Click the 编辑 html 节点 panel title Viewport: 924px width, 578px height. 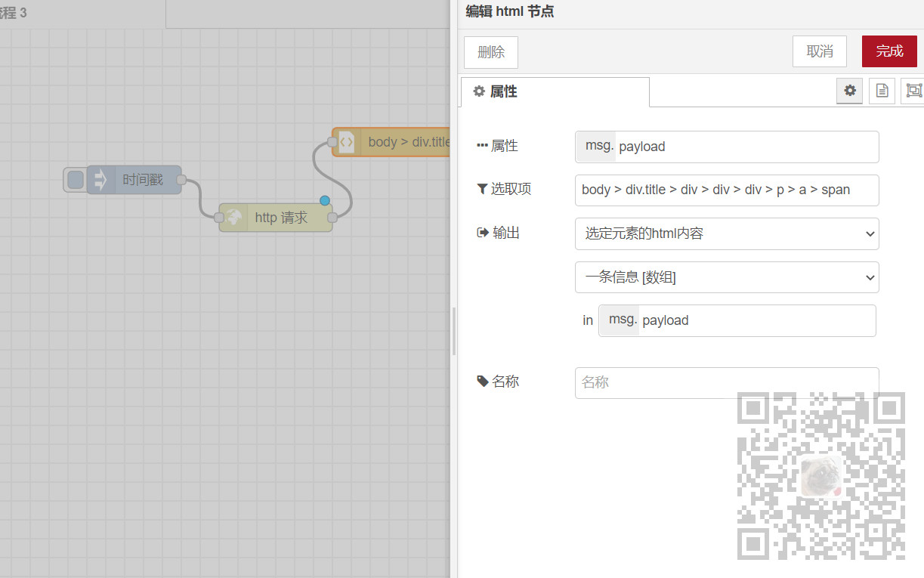pos(510,11)
